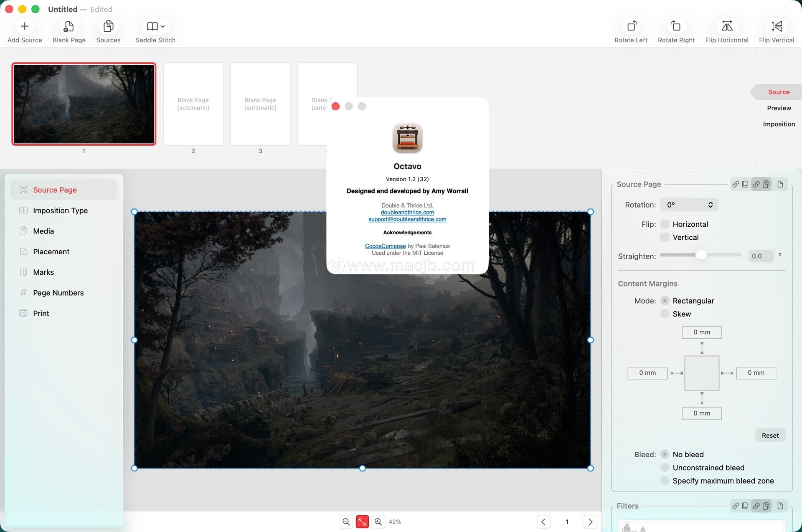Enable the Vertical flip checkbox
The height and width of the screenshot is (532, 802).
coord(665,237)
